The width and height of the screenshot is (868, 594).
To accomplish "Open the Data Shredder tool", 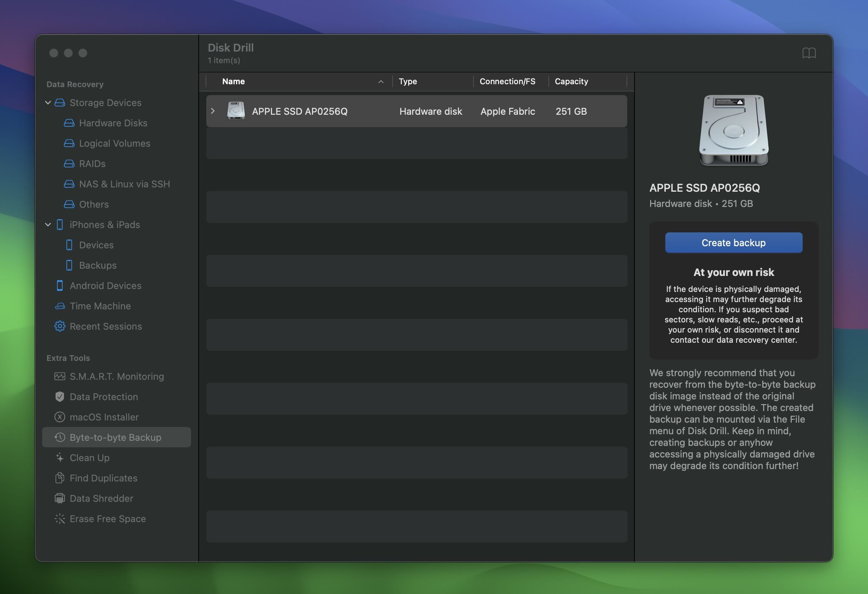I will pos(101,499).
